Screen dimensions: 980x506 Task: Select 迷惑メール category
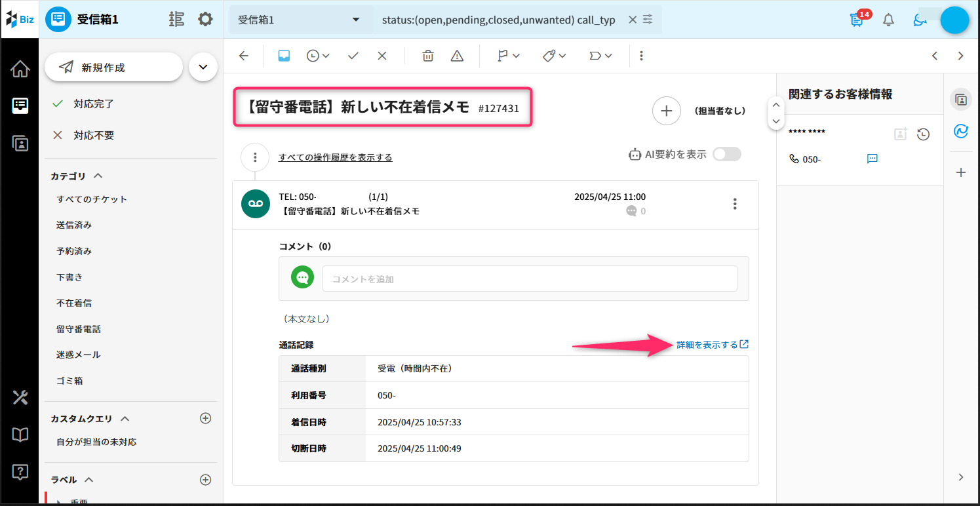point(79,355)
